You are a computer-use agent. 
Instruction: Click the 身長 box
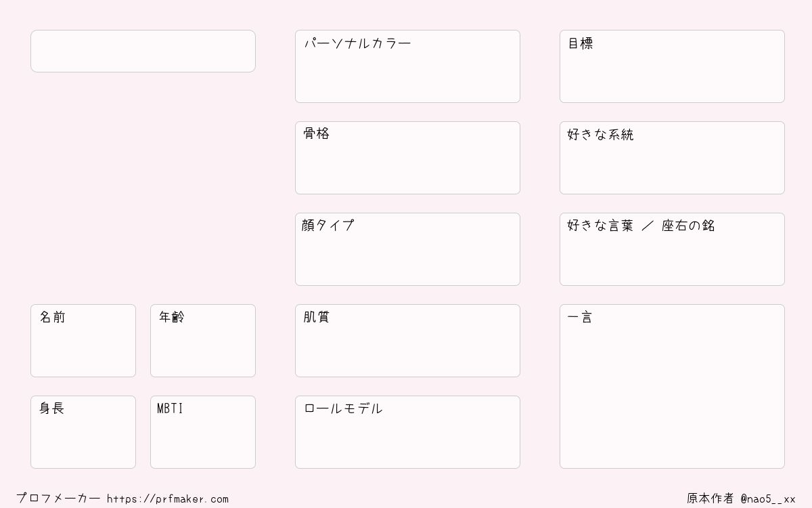[x=83, y=432]
